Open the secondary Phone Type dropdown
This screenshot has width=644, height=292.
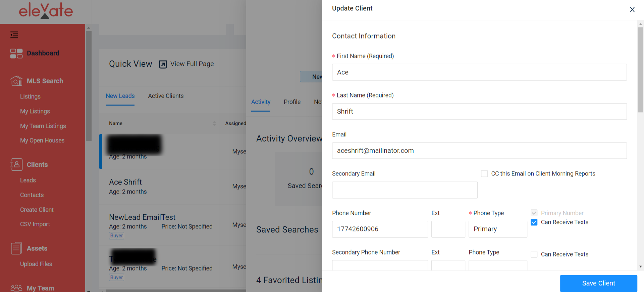498,265
